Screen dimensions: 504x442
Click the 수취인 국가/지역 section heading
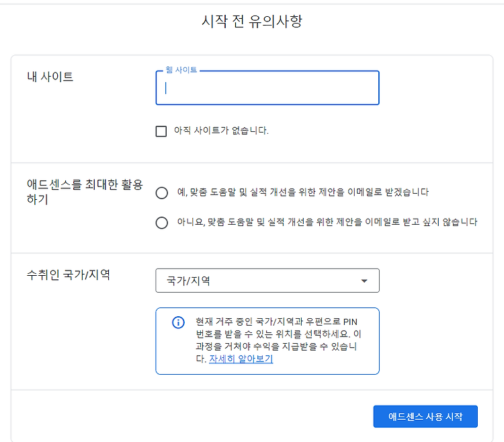(x=69, y=274)
